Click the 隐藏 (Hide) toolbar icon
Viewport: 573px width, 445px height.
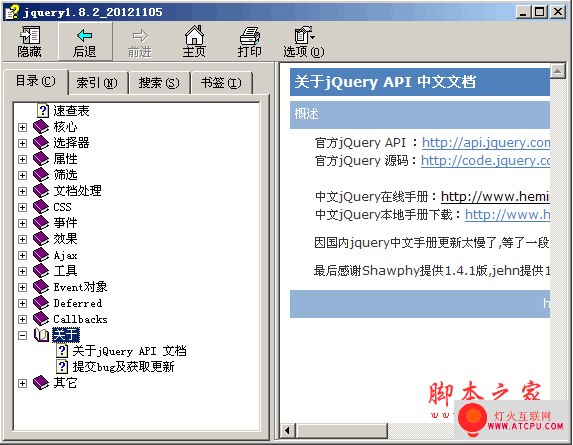pyautogui.click(x=30, y=35)
